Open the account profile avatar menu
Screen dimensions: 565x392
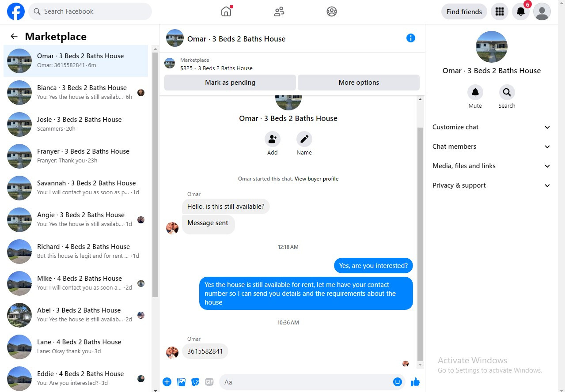click(542, 11)
